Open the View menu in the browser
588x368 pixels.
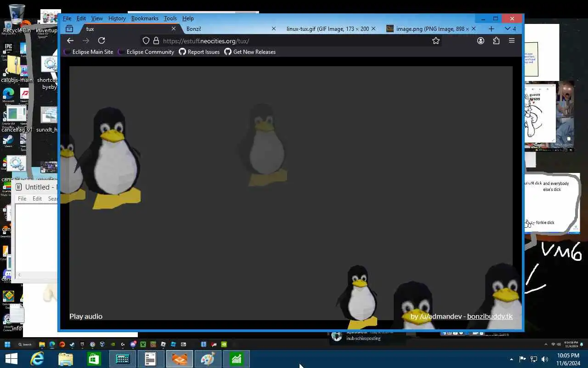point(97,18)
